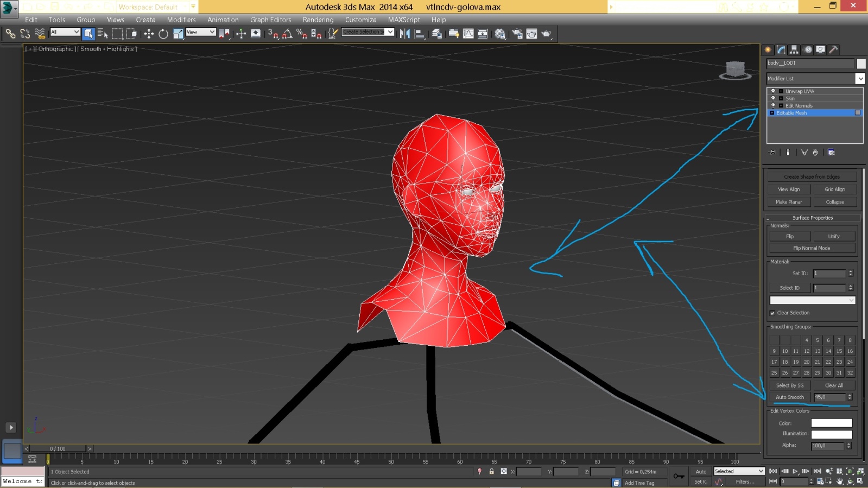Open the Graph Editors menu
Screen dimensions: 868x488
(x=270, y=20)
